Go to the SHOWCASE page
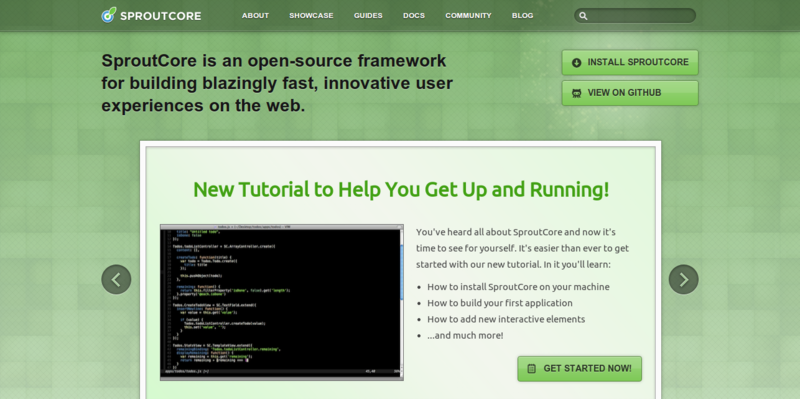This screenshot has height=399, width=800. pyautogui.click(x=311, y=16)
